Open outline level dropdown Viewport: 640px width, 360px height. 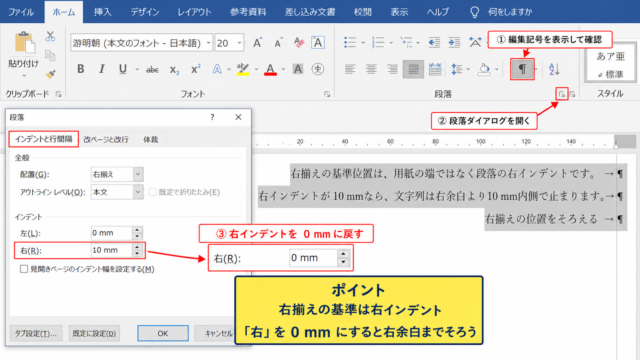pos(138,192)
